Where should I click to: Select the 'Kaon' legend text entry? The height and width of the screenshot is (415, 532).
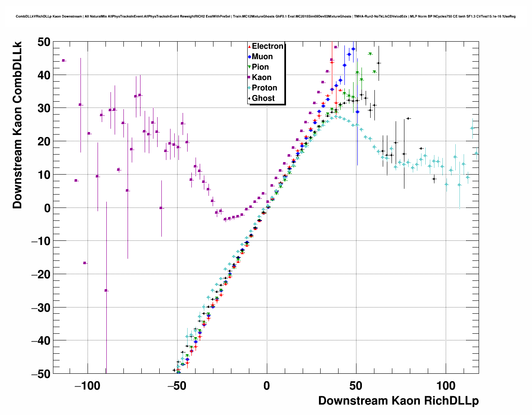tap(261, 77)
